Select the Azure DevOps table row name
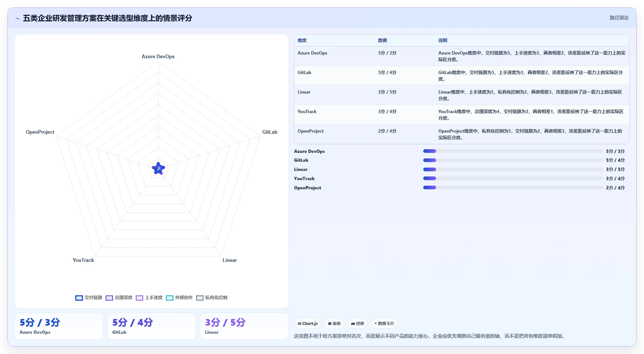644x354 pixels. [312, 53]
